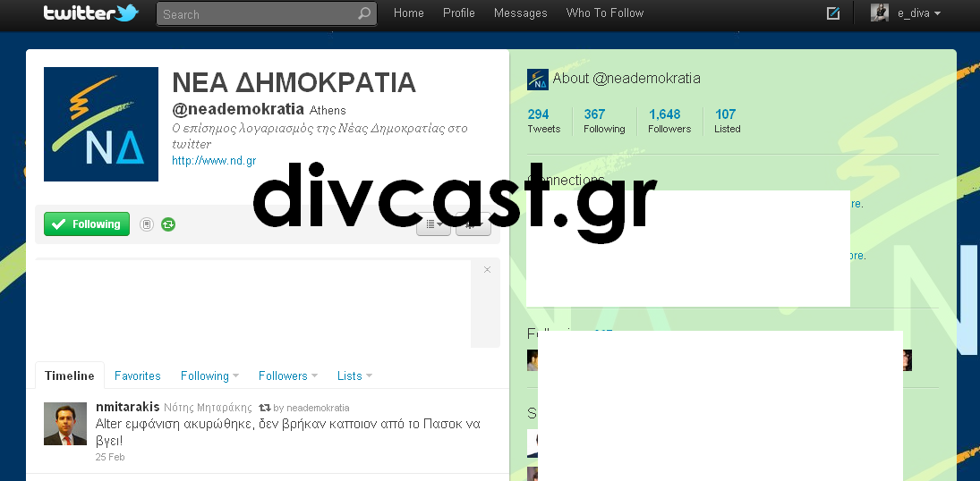Click the search magnifier icon
Image resolution: width=980 pixels, height=481 pixels.
tap(364, 13)
